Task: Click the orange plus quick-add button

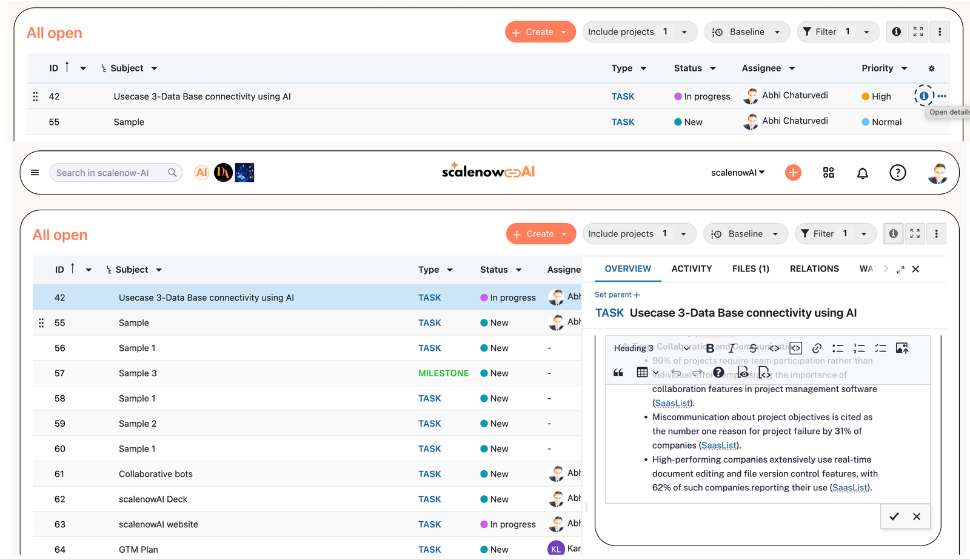Action: coord(793,173)
